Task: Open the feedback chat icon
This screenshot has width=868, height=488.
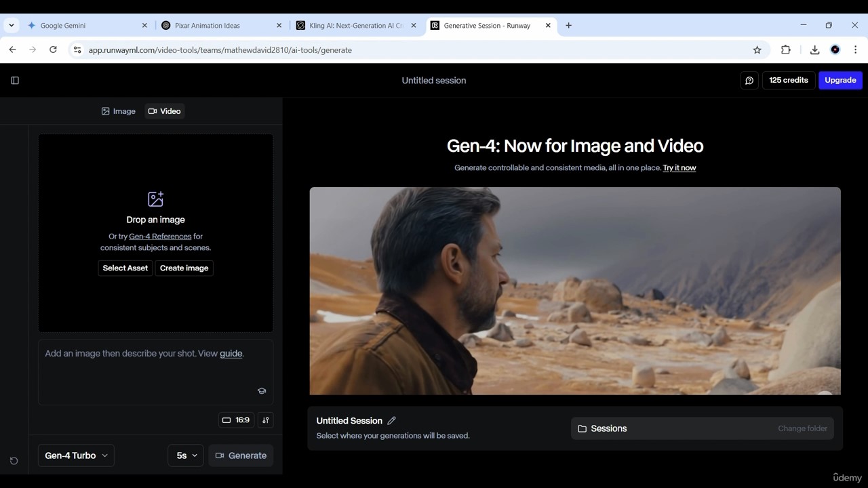Action: click(x=749, y=81)
